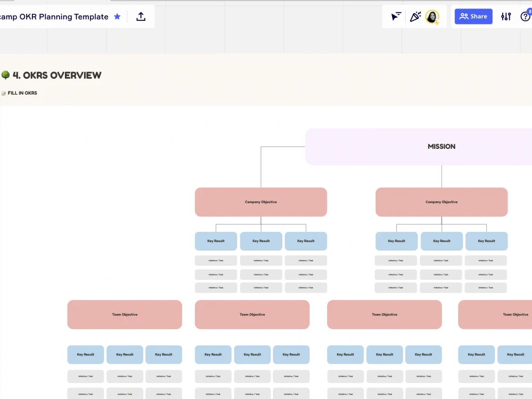
Task: Select third Key Result under leftmost Team Objective
Action: tap(163, 354)
